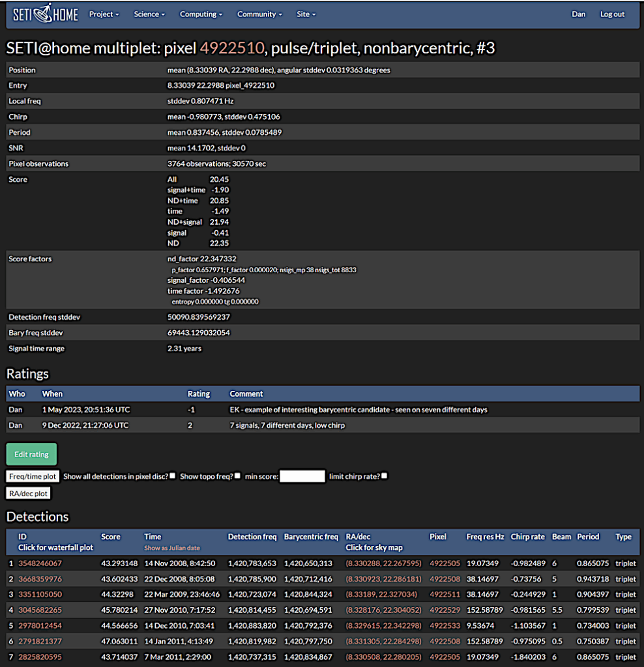The width and height of the screenshot is (644, 667).
Task: Open the Site dropdown menu
Action: coord(306,14)
